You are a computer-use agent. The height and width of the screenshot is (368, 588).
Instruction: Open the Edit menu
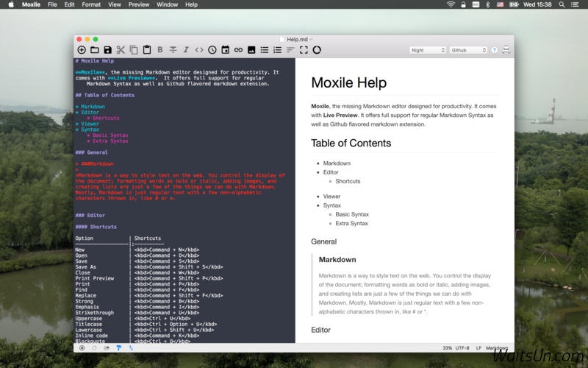pyautogui.click(x=69, y=4)
